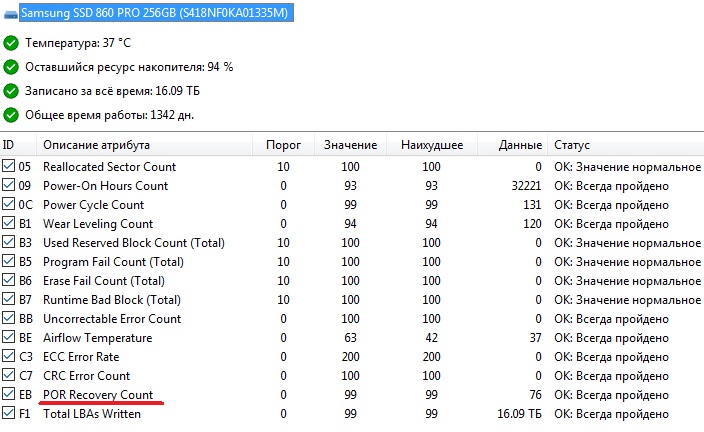Select the Power-On Hours Count attribute name

106,186
